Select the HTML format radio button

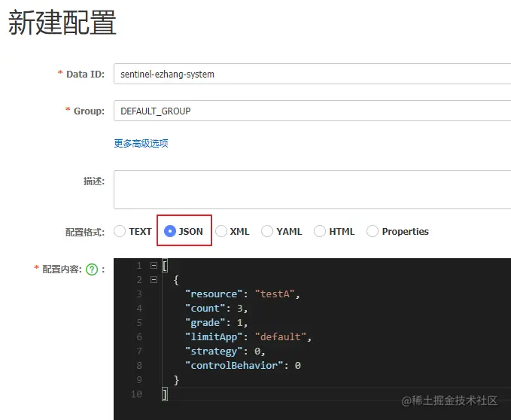pyautogui.click(x=320, y=231)
